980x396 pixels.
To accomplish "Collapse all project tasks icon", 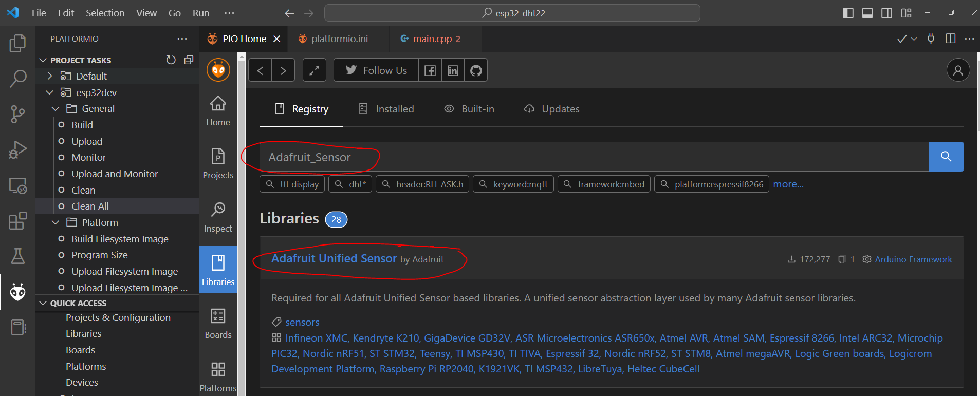I will click(x=189, y=60).
